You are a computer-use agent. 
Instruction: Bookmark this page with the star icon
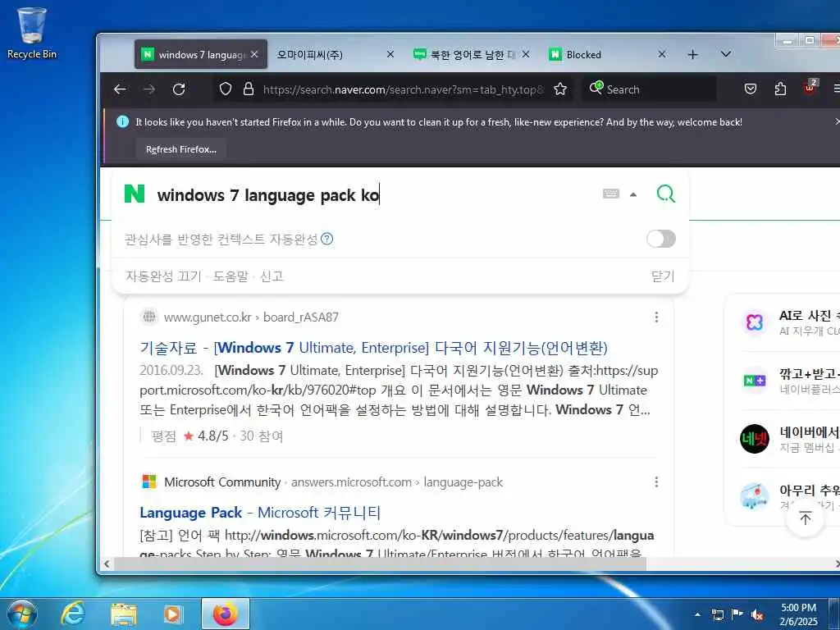[560, 89]
